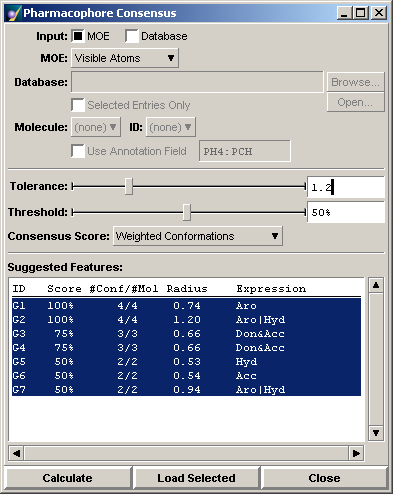This screenshot has height=494, width=393.
Task: Open the Visible Atoms dropdown
Action: click(125, 58)
